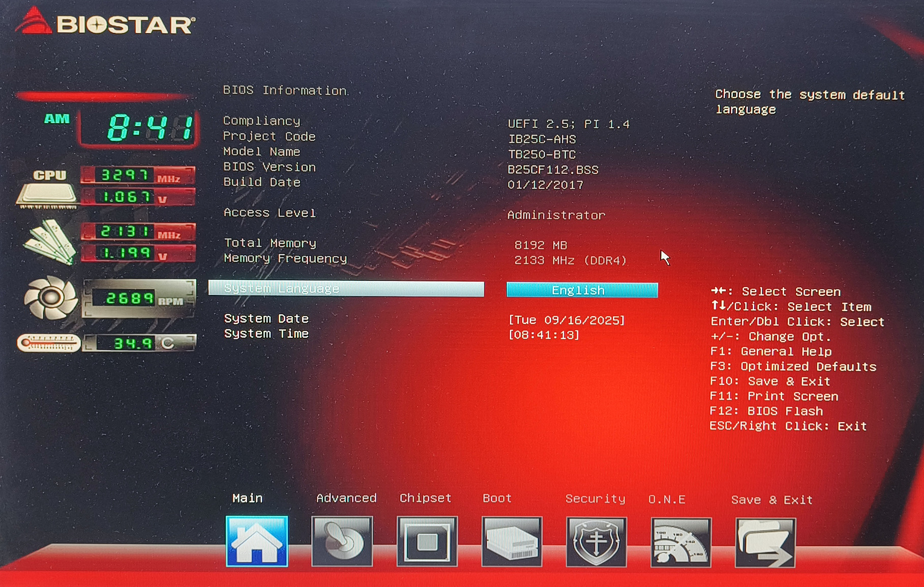Click the Build Date label
The width and height of the screenshot is (924, 587).
click(262, 182)
